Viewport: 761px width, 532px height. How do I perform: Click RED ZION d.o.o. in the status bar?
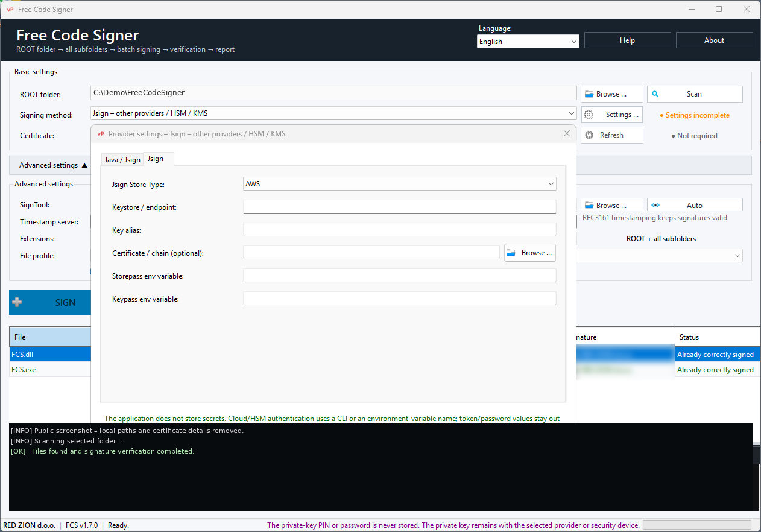(30, 525)
